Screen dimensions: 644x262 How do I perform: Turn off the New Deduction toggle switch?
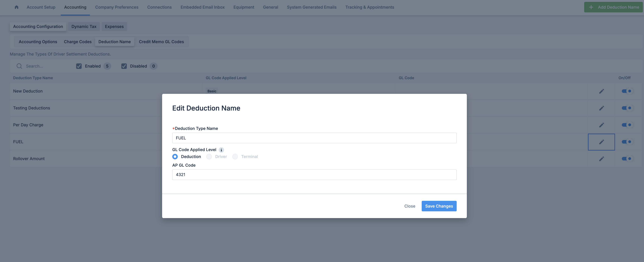627,91
